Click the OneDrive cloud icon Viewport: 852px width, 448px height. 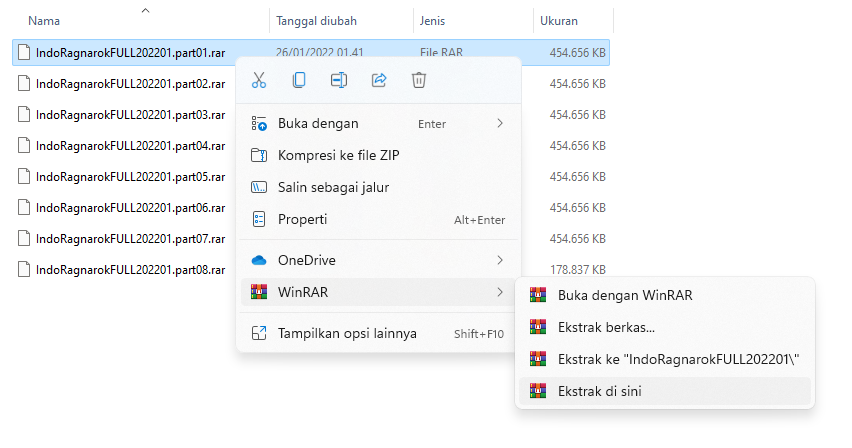click(x=259, y=260)
